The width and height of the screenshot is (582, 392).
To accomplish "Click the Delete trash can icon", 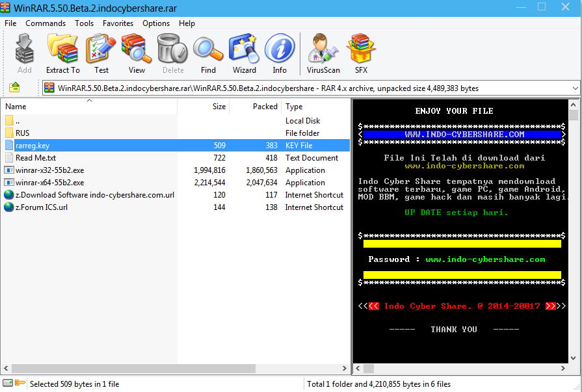I will tap(172, 48).
